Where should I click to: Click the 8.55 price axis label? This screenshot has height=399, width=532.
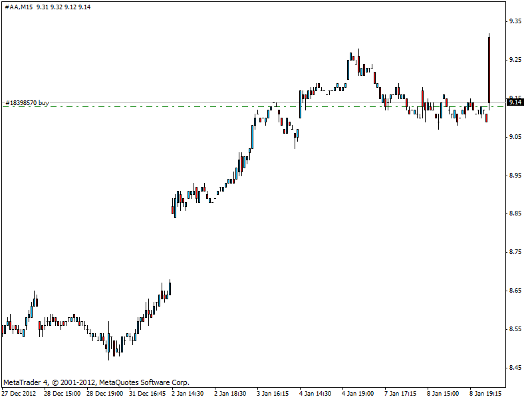tap(515, 329)
